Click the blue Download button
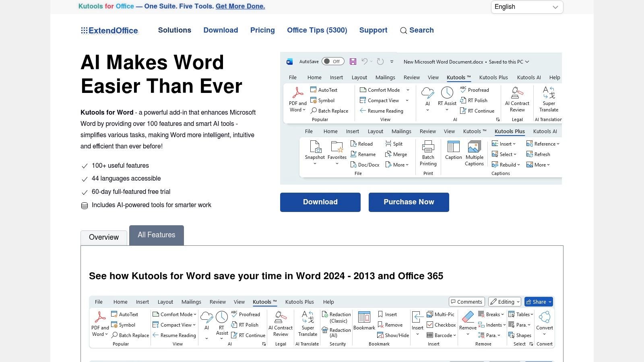644x362 pixels. [320, 202]
